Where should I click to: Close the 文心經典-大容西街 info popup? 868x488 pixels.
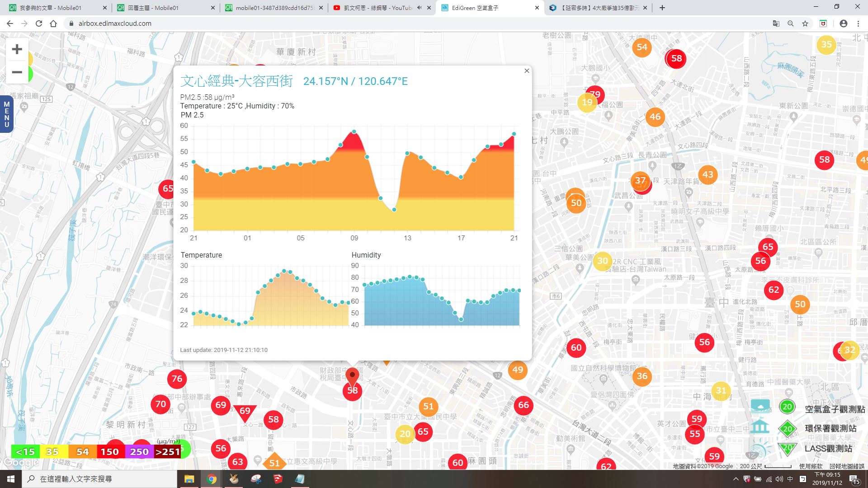527,70
